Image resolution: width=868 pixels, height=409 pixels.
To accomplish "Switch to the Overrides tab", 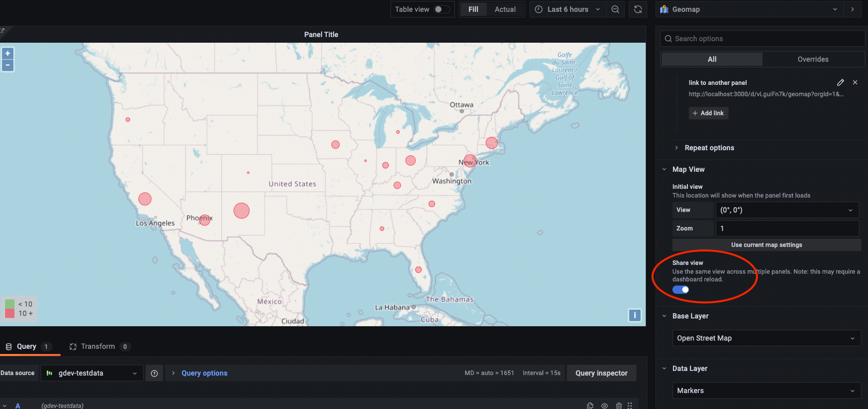I will tap(813, 59).
